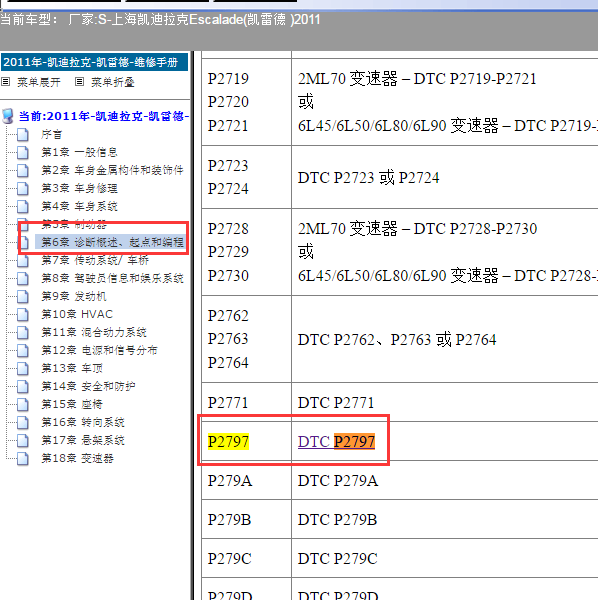This screenshot has width=598, height=600.
Task: Click the 2ML70 变速器 DTC P2719-P2721 text
Action: point(417,79)
